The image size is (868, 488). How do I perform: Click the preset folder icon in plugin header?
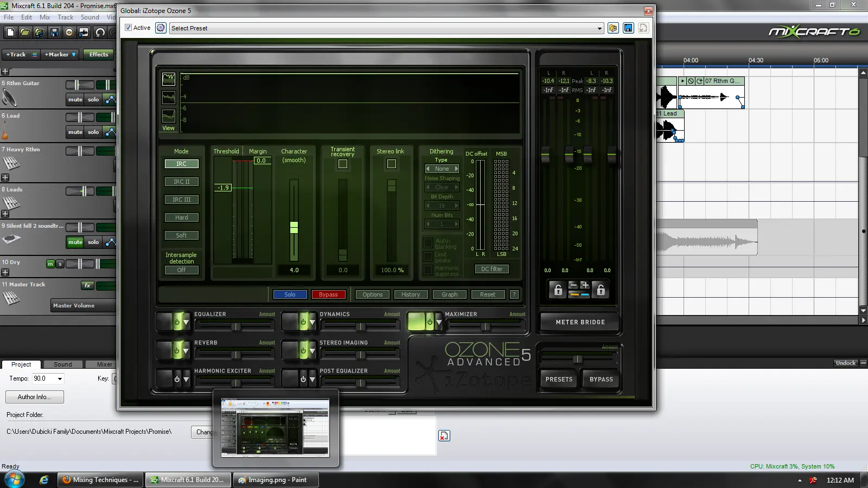click(x=613, y=28)
